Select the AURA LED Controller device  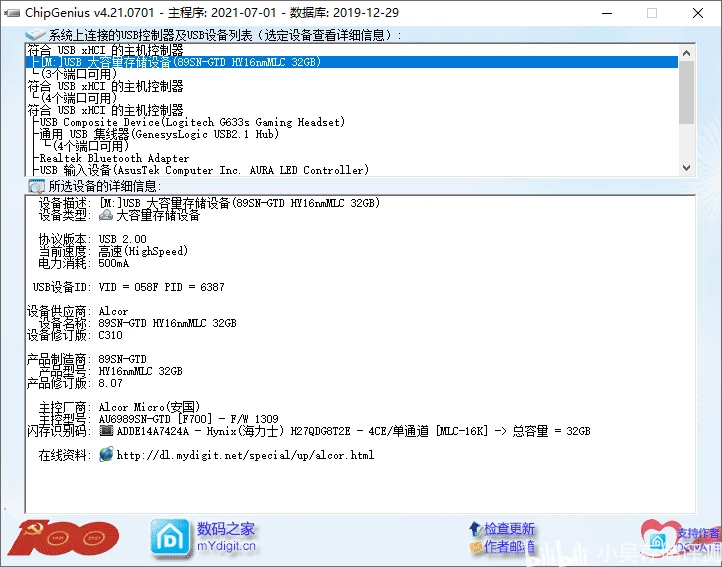[x=204, y=170]
